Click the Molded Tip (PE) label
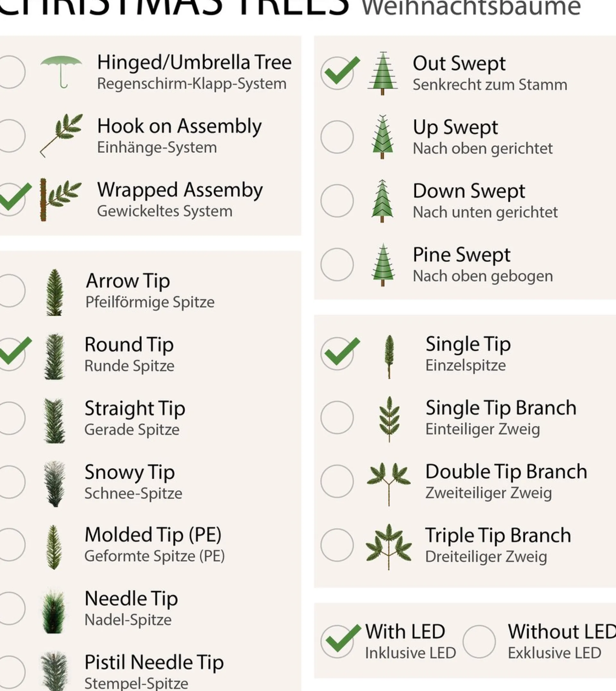The height and width of the screenshot is (691, 616). coord(153,535)
